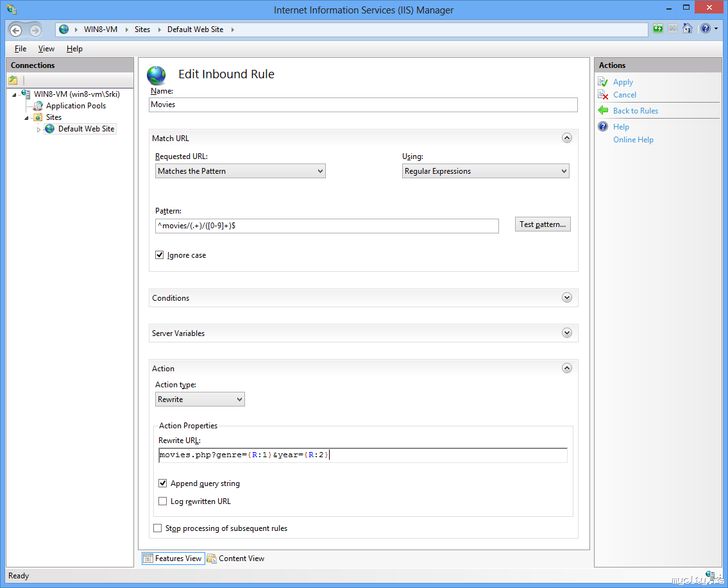Click the Default Web Site globe icon in tree
Image resolution: width=728 pixels, height=588 pixels.
pos(49,129)
